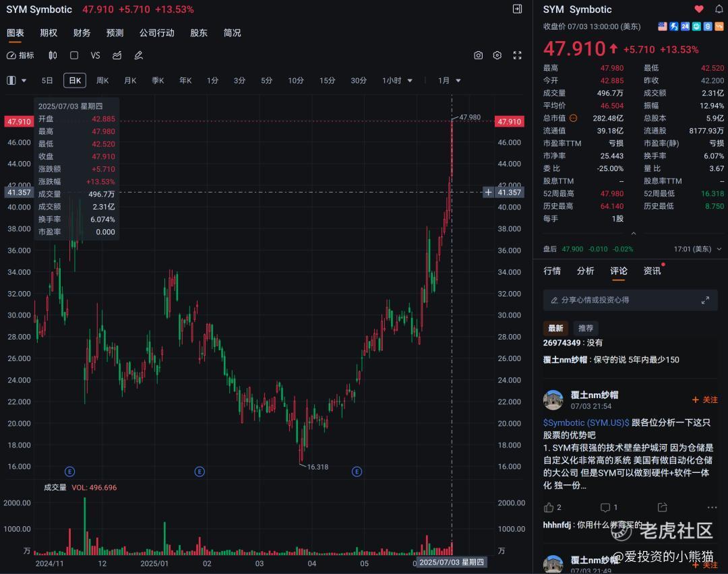The height and width of the screenshot is (574, 728).
Task: Open $Symbotic (SYM.US)$ stock link
Action: click(586, 422)
